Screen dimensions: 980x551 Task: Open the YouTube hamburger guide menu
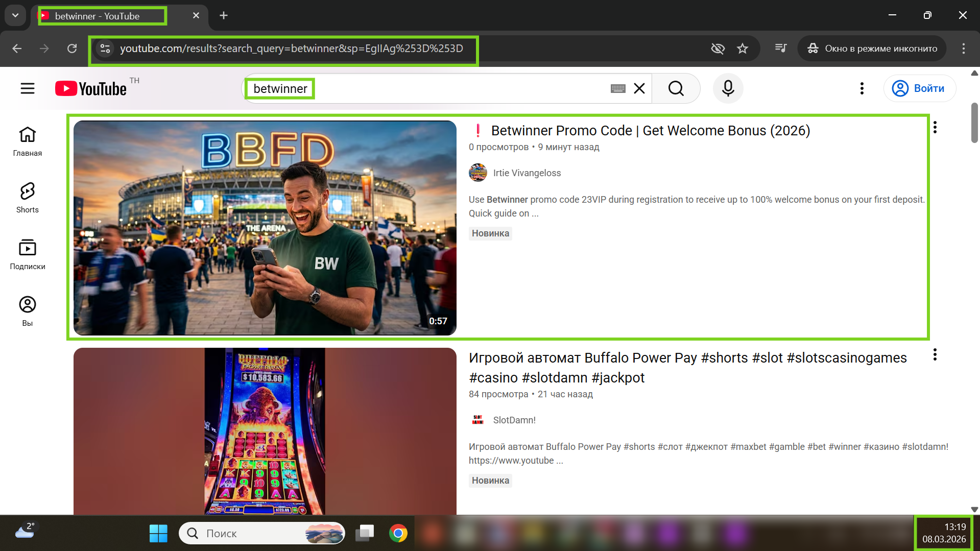28,88
